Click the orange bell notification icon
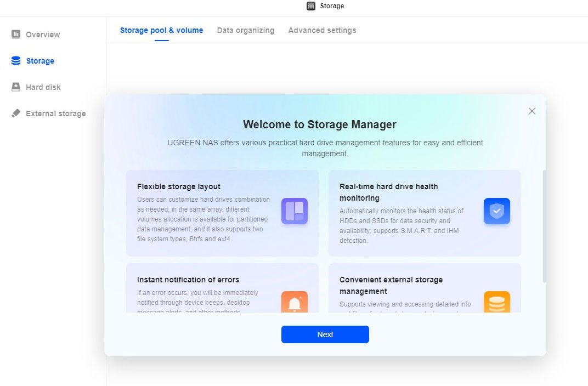The width and height of the screenshot is (588, 386). coord(295,302)
